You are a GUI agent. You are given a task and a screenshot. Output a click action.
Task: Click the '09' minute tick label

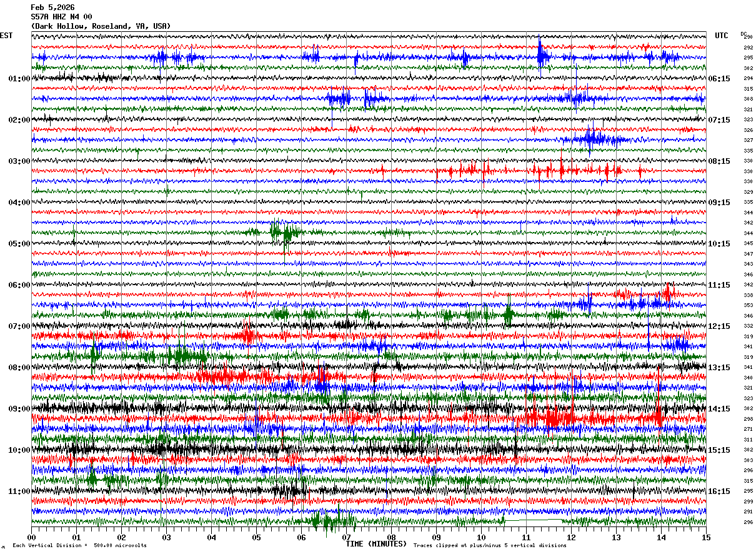click(436, 537)
